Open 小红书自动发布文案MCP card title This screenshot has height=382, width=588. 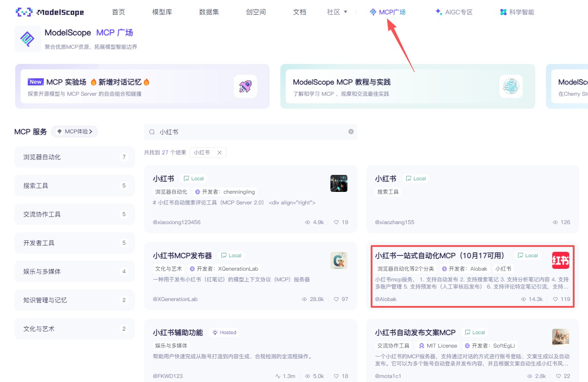pos(415,332)
